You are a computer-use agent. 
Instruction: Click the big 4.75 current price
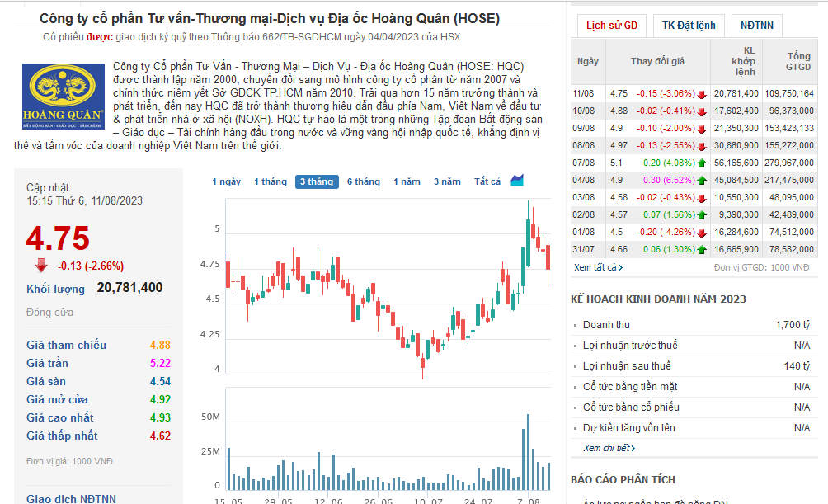[x=58, y=238]
